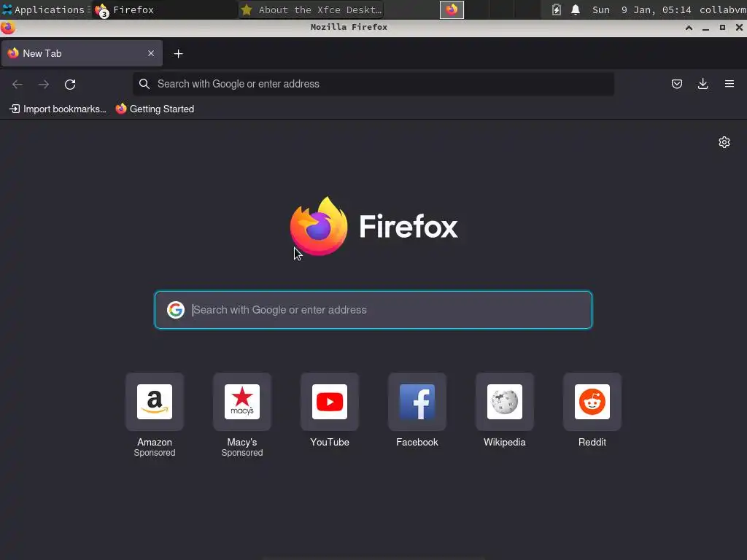This screenshot has width=747, height=560.
Task: Click the forward navigation arrow
Action: (44, 85)
